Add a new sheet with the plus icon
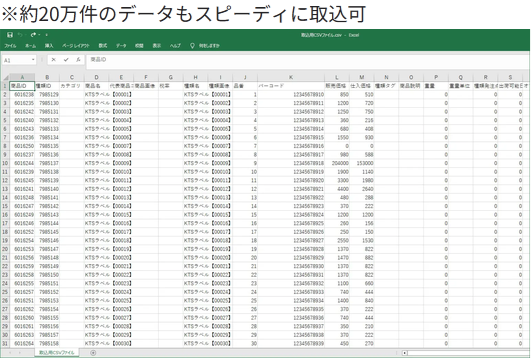Viewport: 532px width, 362px height. click(x=93, y=353)
